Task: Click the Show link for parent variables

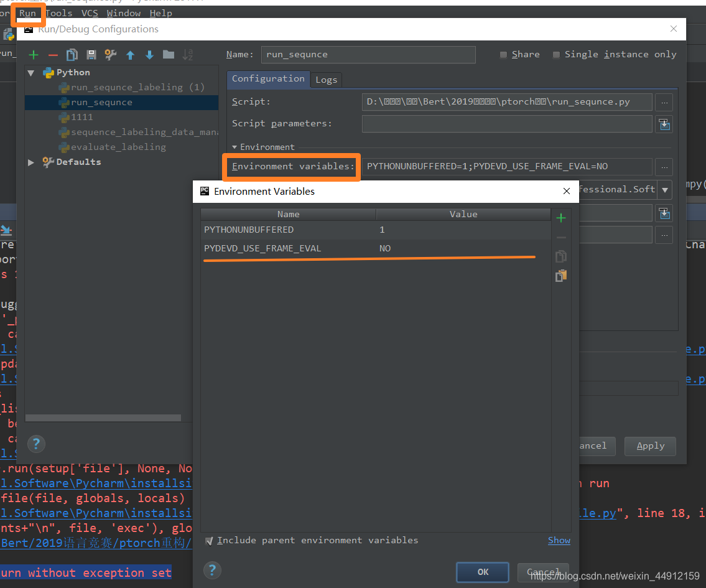Action: (x=559, y=540)
